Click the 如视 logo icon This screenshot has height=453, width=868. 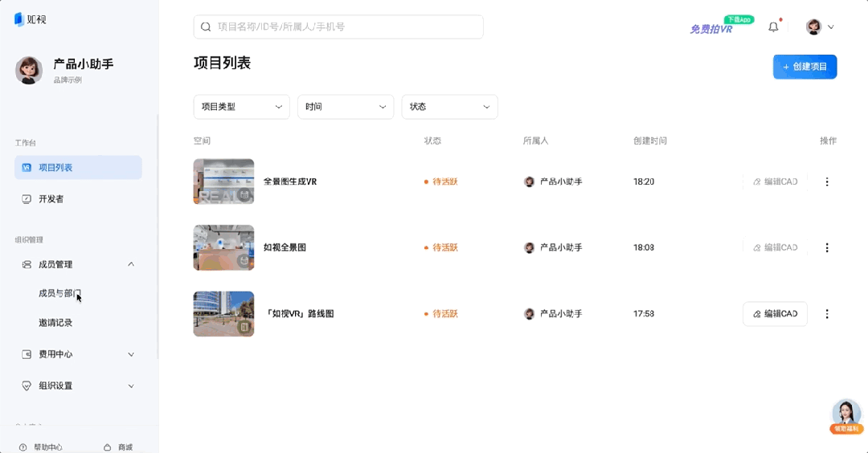tap(18, 19)
